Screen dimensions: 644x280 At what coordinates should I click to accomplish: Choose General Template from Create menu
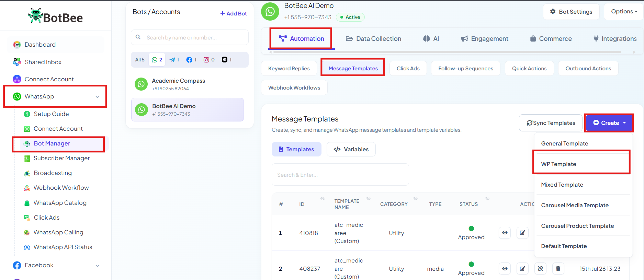pyautogui.click(x=583, y=143)
